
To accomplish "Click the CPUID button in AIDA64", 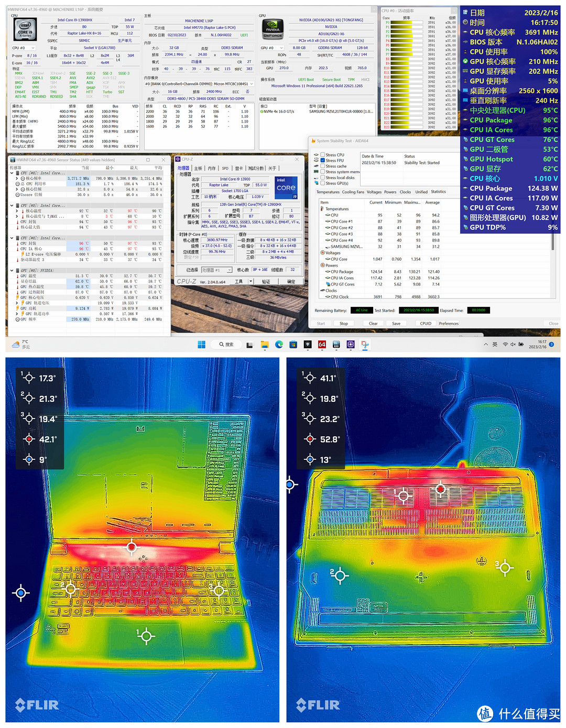I will [426, 324].
